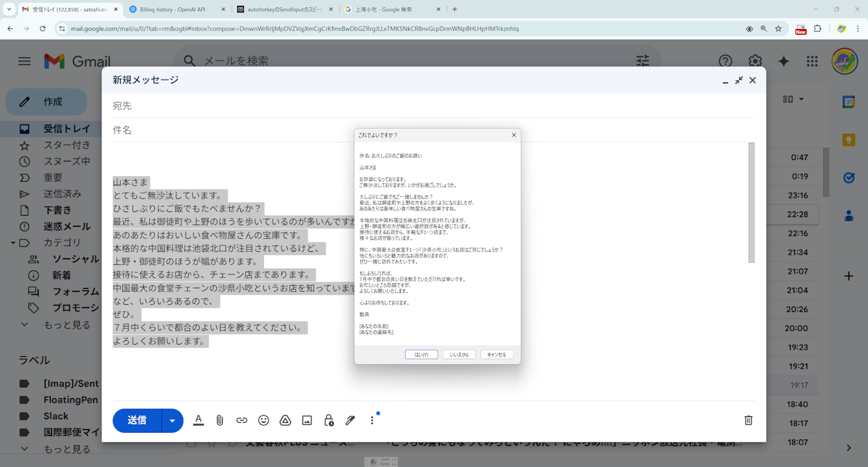The height and width of the screenshot is (467, 868).
Task: Click はい(Y) button in dialog
Action: point(421,355)
